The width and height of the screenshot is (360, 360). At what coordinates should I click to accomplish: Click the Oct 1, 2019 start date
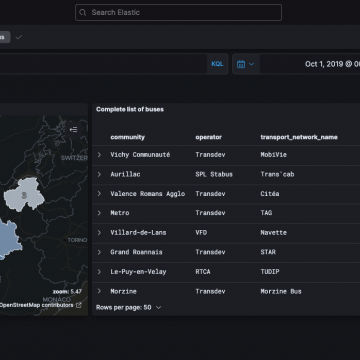(332, 64)
